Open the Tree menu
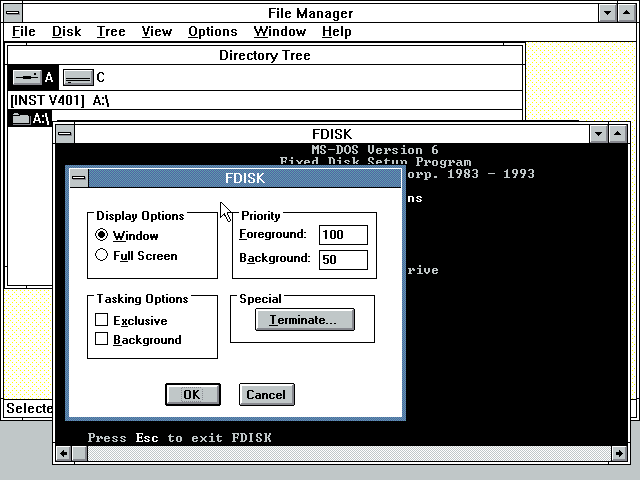 coord(111,31)
